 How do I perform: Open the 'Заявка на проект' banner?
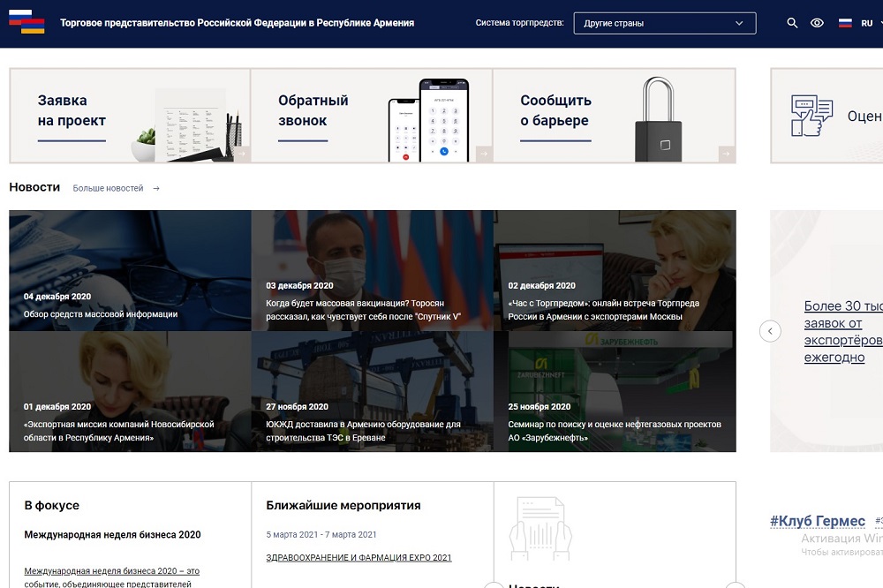pyautogui.click(x=130, y=116)
